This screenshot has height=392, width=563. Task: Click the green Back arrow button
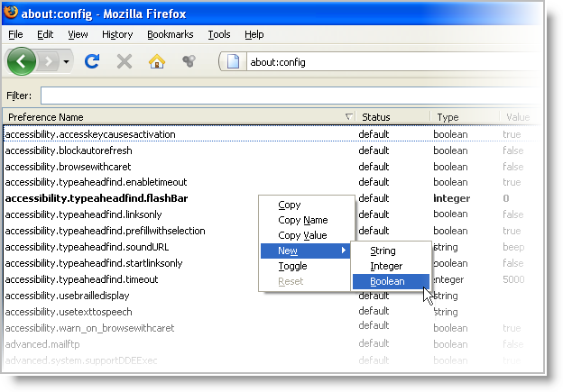click(x=23, y=61)
